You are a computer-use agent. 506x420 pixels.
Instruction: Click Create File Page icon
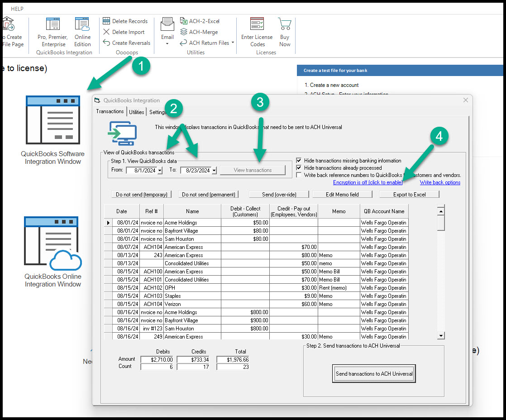pyautogui.click(x=8, y=24)
